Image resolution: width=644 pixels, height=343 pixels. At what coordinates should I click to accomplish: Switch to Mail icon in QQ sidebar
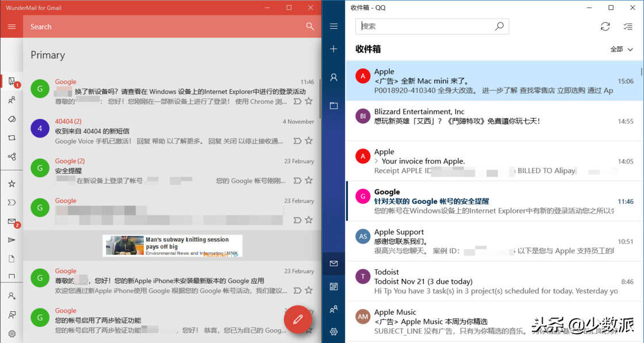pyautogui.click(x=334, y=263)
